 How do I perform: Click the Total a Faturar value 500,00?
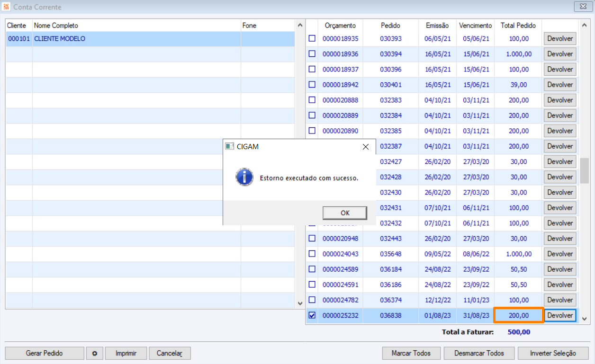tap(519, 332)
